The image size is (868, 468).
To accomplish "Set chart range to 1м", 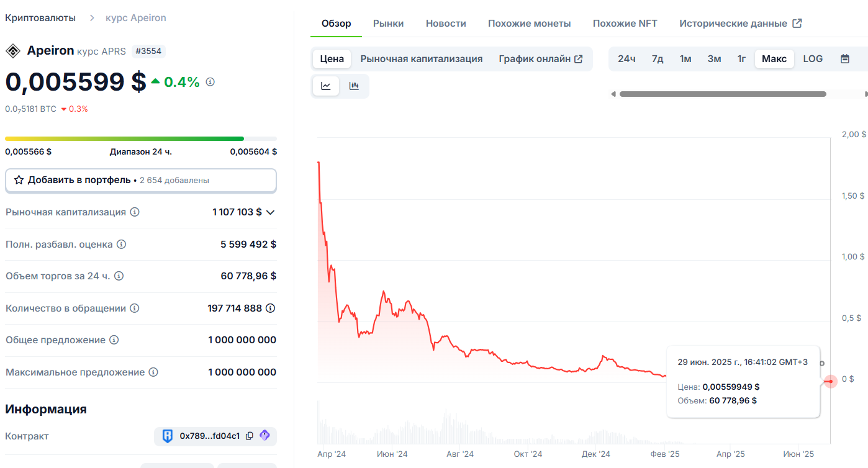I will [x=685, y=59].
